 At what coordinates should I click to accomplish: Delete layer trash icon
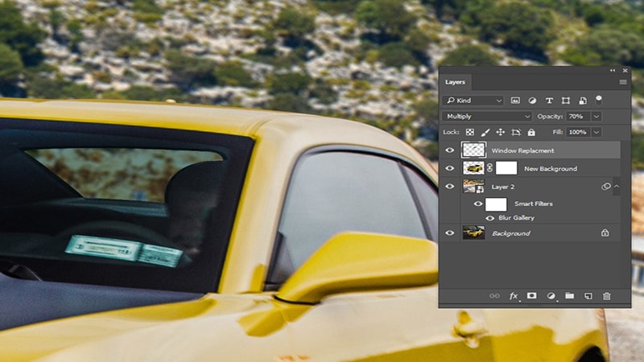pos(607,296)
